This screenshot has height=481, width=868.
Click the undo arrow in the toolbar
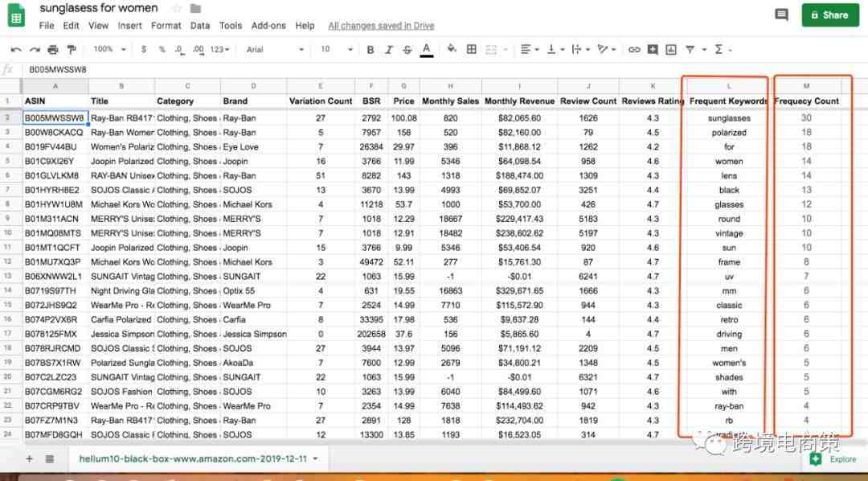click(x=16, y=50)
